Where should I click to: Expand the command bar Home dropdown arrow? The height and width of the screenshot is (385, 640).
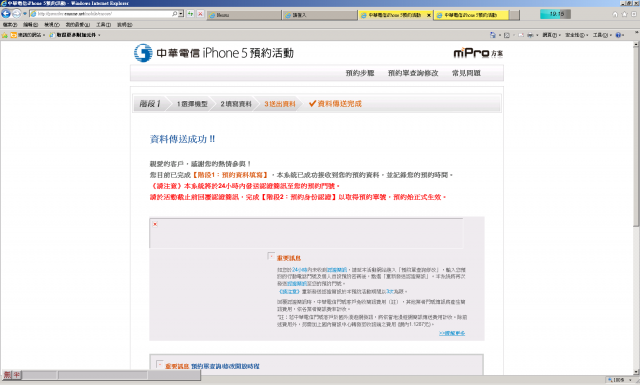click(500, 35)
